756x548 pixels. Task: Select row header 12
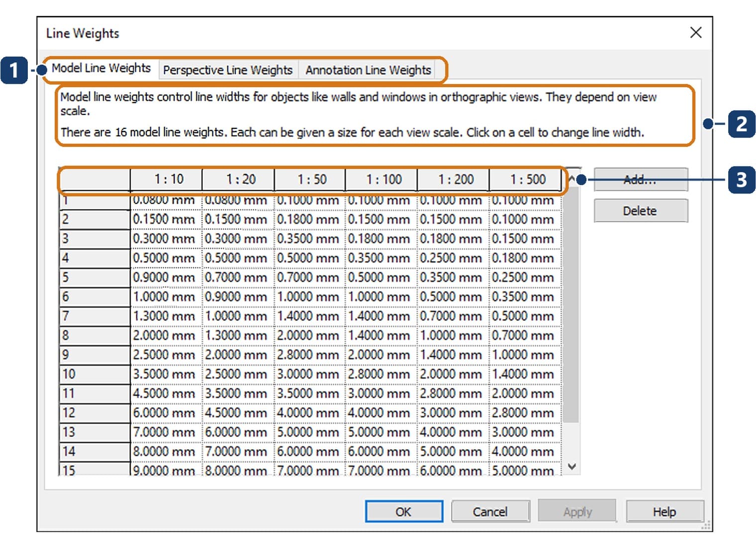pos(94,413)
